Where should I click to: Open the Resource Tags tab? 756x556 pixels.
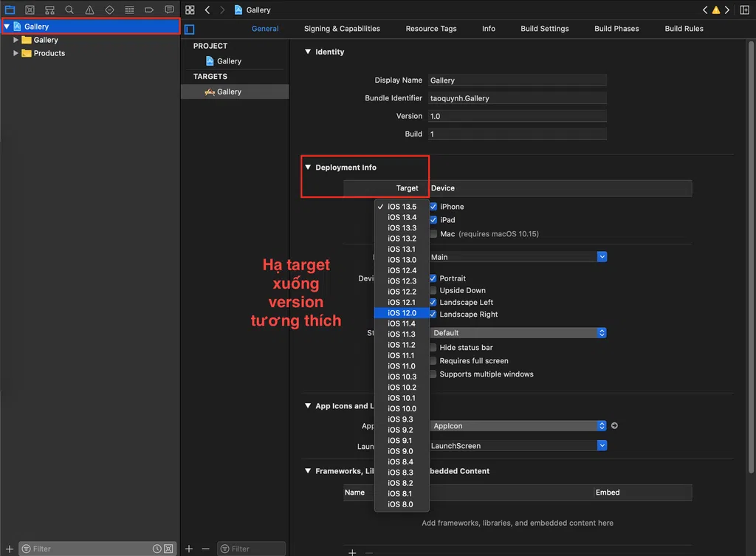click(431, 29)
